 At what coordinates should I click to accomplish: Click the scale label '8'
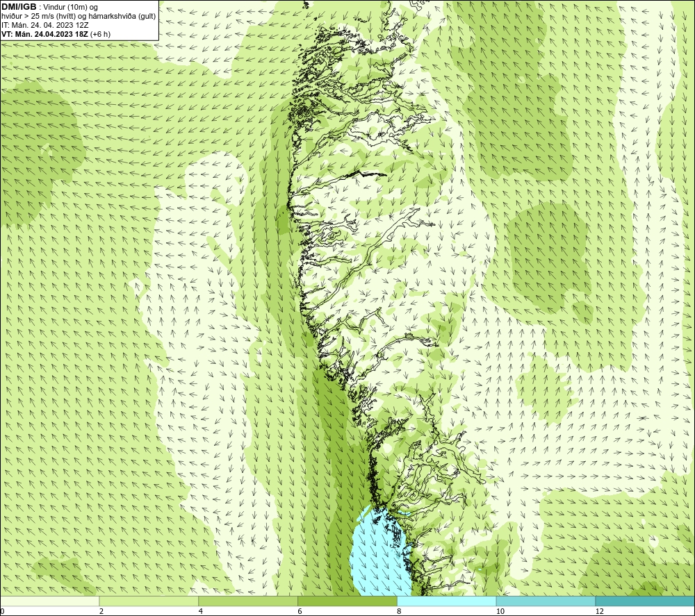(x=400, y=611)
